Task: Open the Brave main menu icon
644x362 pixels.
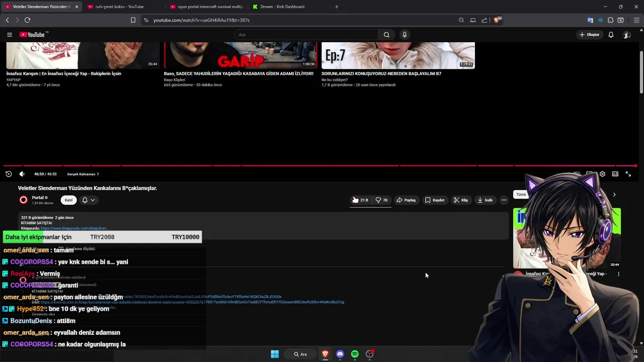Action: 636,20
